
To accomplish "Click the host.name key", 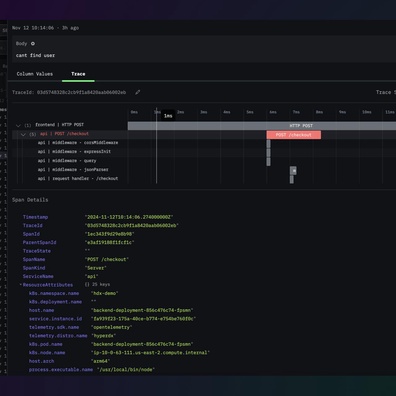I will 41,310.
